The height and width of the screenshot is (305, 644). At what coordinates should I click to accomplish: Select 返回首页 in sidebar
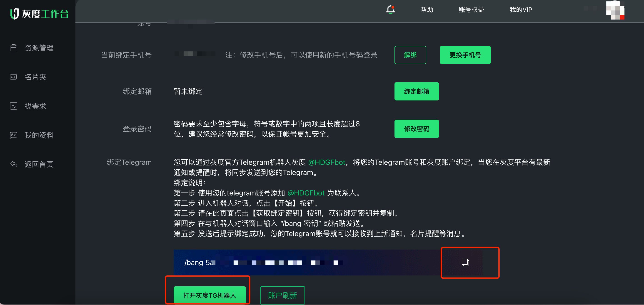tap(39, 164)
